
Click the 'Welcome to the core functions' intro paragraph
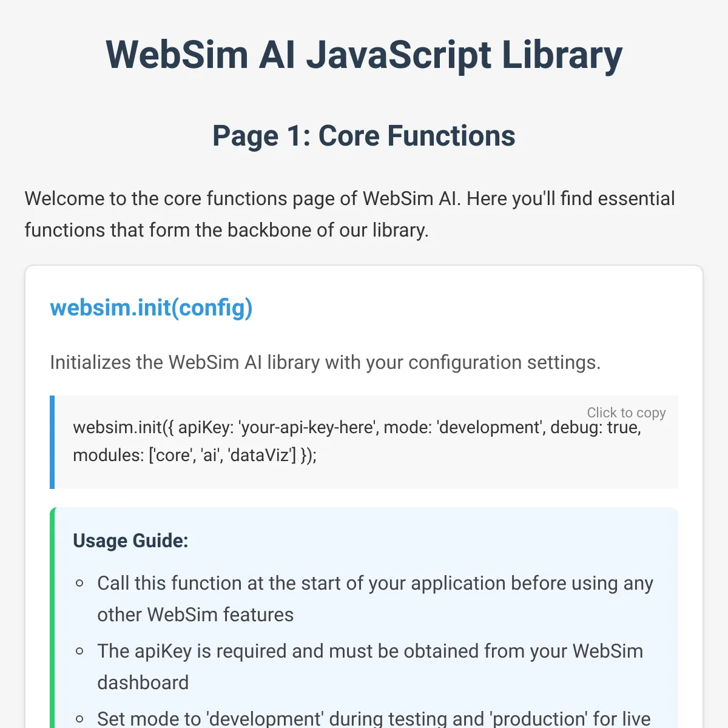pos(350,214)
